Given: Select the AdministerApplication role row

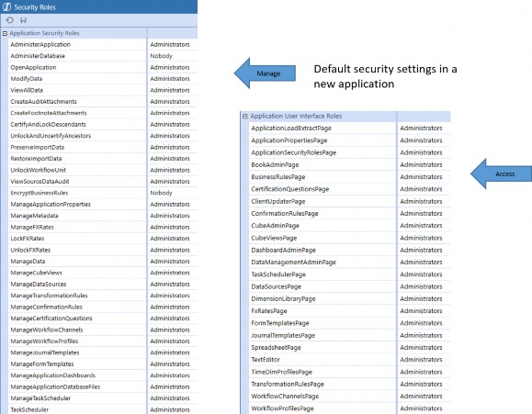Looking at the screenshot, I should click(103, 44).
